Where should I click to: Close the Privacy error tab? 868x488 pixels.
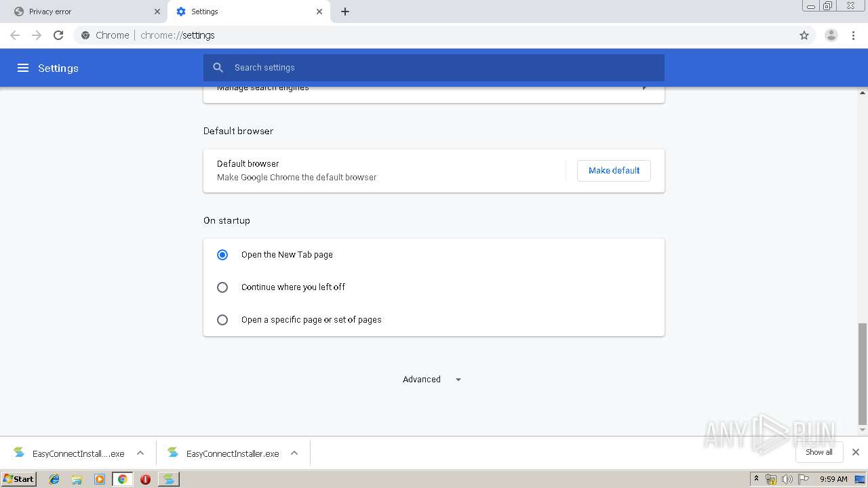pyautogui.click(x=157, y=12)
